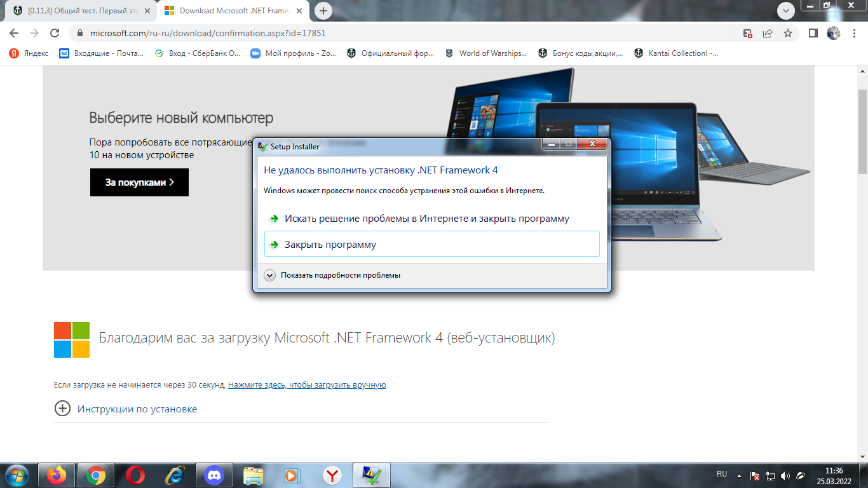The width and height of the screenshot is (868, 488).
Task: Click the За покупками button
Action: tap(139, 182)
